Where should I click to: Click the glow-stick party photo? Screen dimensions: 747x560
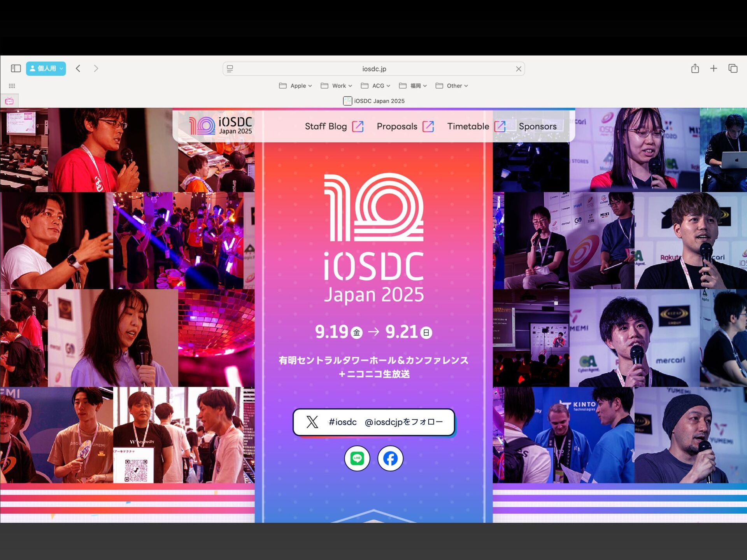point(178,240)
